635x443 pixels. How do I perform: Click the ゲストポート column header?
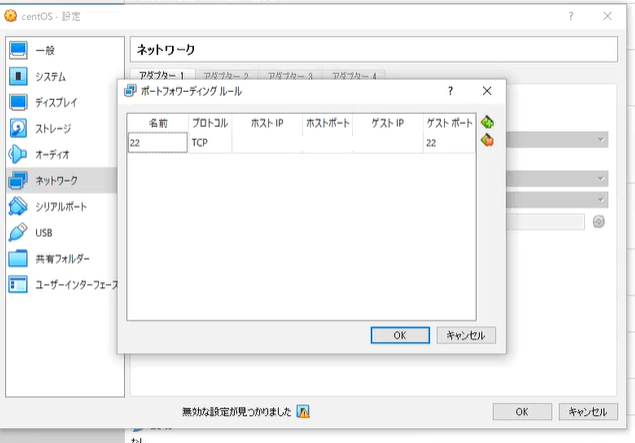click(449, 123)
